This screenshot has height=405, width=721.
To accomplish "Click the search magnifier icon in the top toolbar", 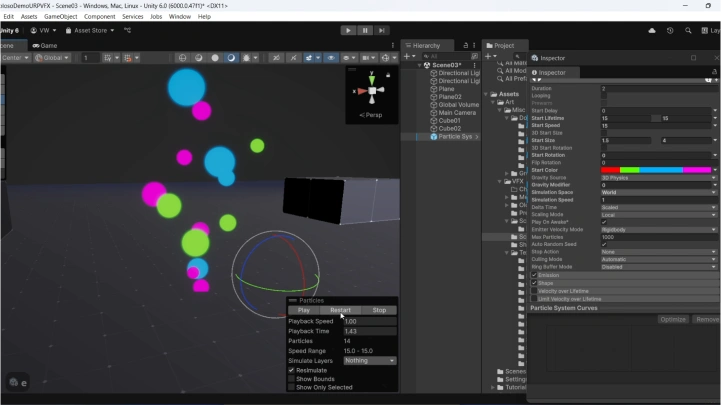I will tap(688, 30).
